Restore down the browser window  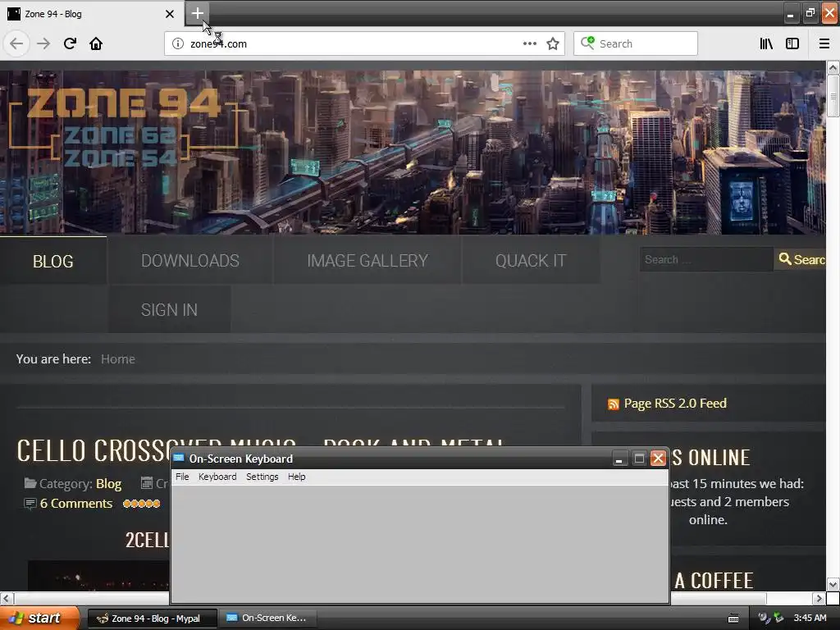click(x=810, y=13)
